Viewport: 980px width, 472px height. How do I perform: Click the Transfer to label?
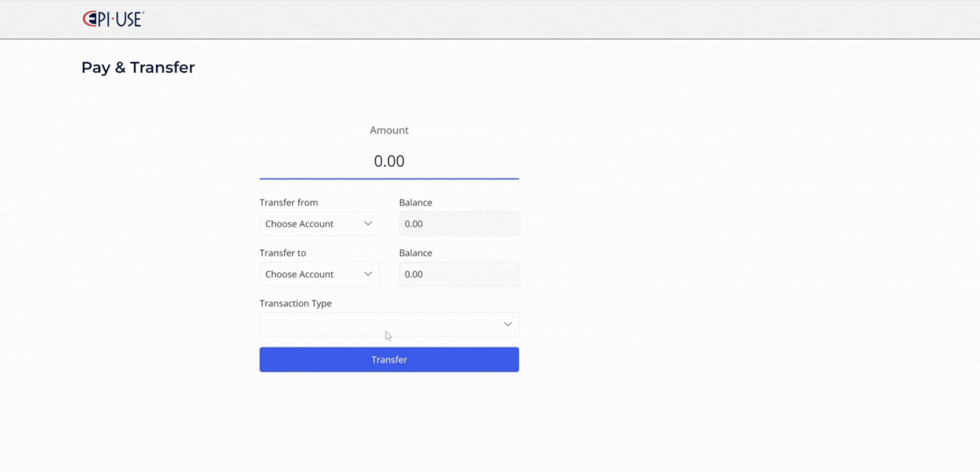point(282,253)
